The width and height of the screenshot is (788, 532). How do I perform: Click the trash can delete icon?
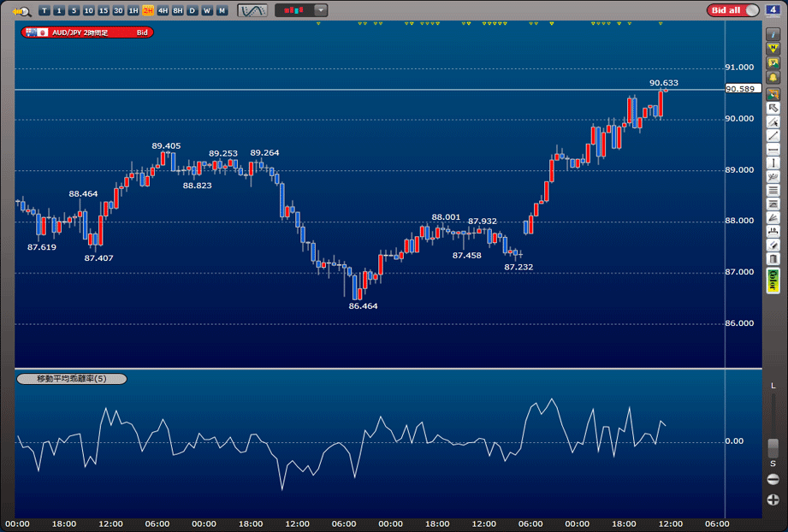pos(773,258)
